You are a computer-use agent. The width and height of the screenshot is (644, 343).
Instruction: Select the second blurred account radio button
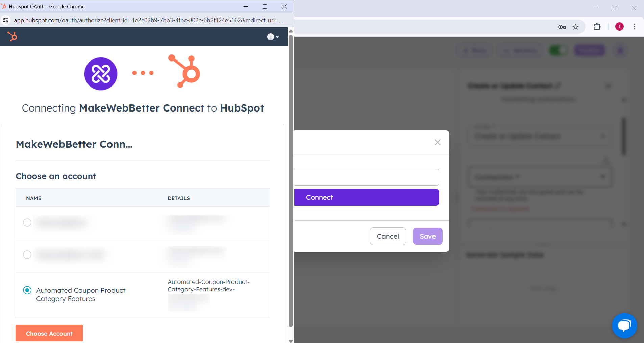pos(27,254)
